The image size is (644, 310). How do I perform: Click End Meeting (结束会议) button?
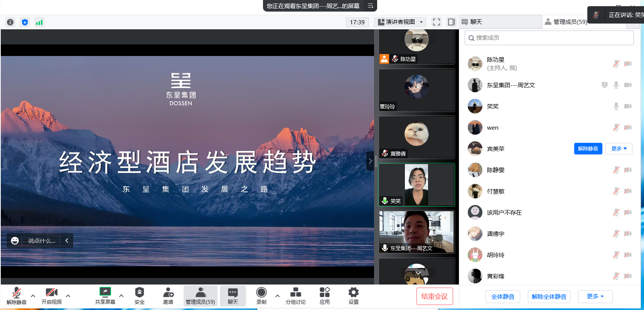pos(434,296)
